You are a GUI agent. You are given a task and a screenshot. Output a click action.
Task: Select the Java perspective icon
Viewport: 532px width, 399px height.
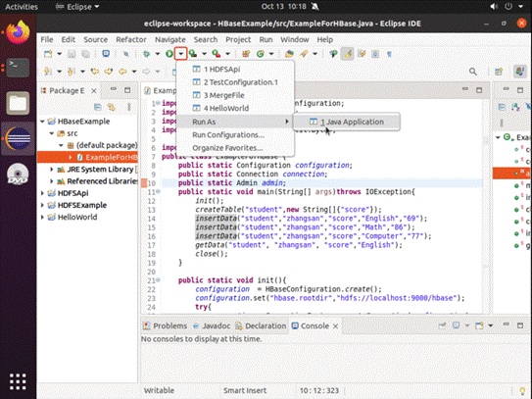(520, 72)
